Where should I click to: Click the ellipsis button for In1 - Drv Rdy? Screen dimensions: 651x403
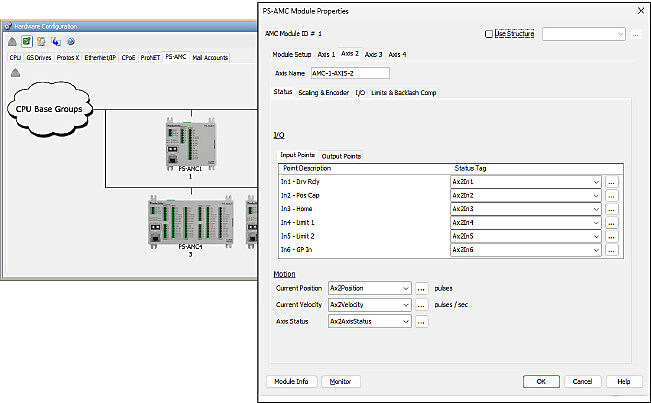pyautogui.click(x=612, y=182)
